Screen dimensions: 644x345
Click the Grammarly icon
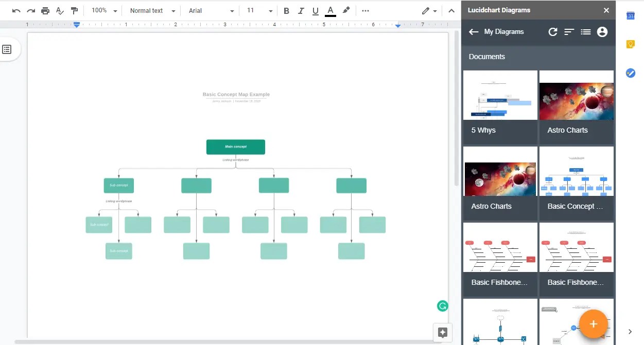(x=442, y=306)
